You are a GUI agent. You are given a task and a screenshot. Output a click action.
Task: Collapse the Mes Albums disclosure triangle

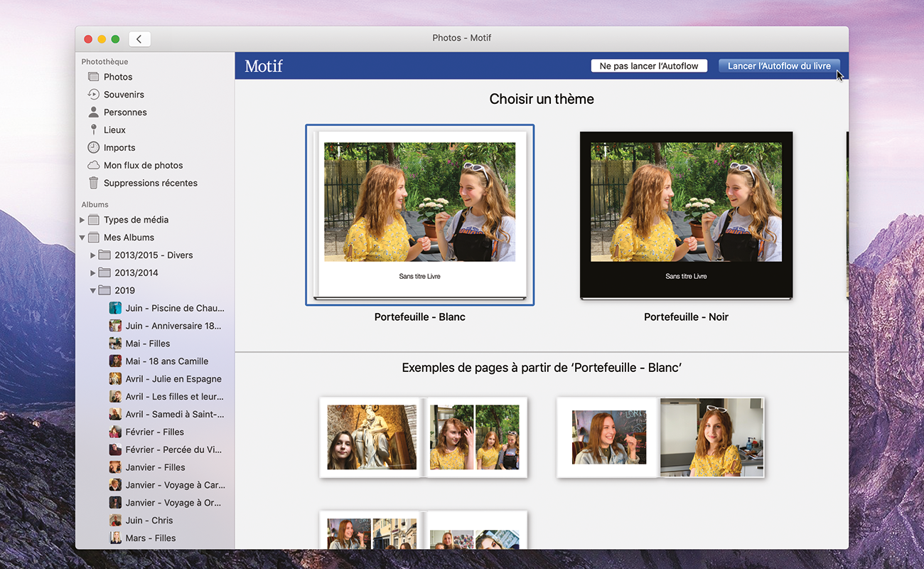pyautogui.click(x=82, y=238)
